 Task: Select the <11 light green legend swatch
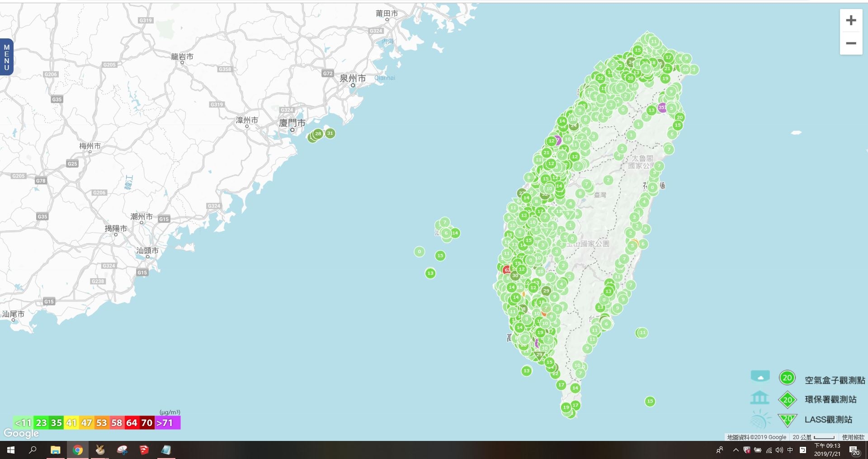pos(23,423)
